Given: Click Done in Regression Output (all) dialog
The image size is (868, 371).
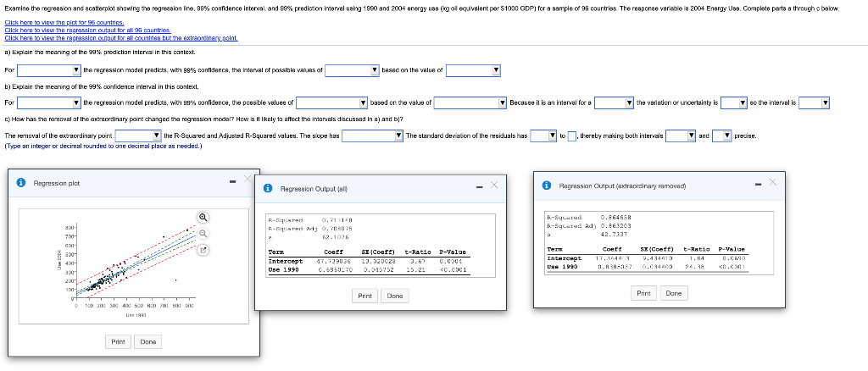Looking at the screenshot, I should [x=395, y=296].
